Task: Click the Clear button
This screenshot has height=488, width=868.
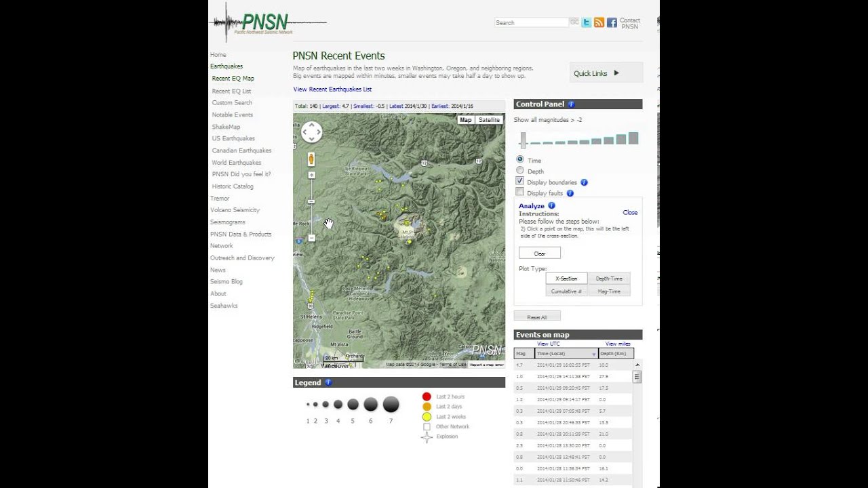Action: (540, 253)
